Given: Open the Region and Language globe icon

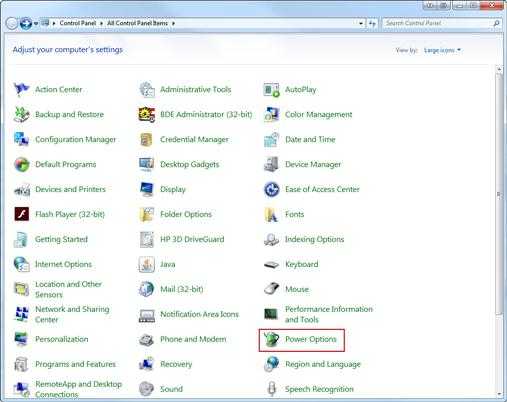Looking at the screenshot, I should click(271, 364).
